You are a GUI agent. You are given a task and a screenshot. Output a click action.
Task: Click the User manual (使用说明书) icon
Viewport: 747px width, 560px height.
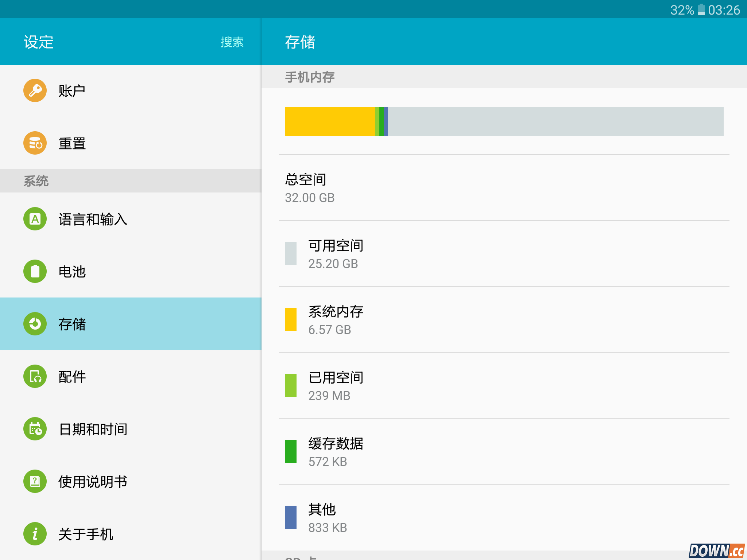click(x=35, y=481)
